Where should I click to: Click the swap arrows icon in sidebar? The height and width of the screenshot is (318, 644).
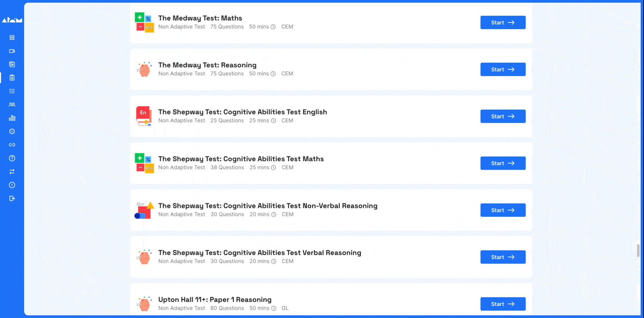coord(12,172)
